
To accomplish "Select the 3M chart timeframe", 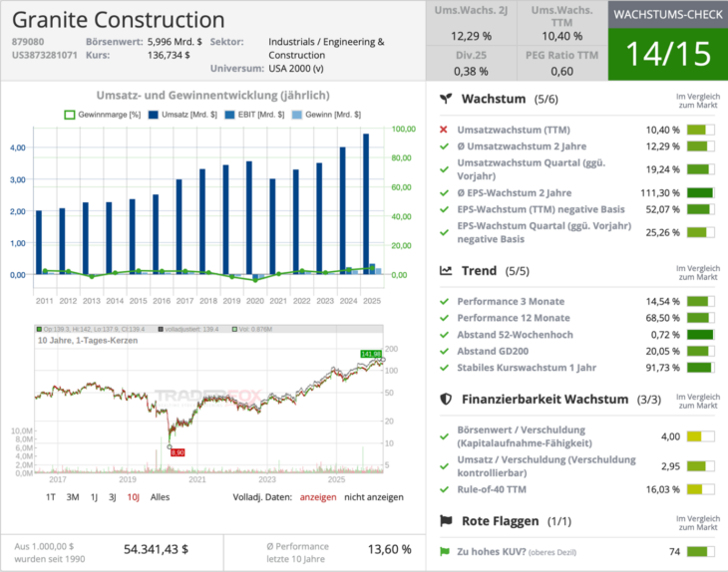I will [73, 497].
